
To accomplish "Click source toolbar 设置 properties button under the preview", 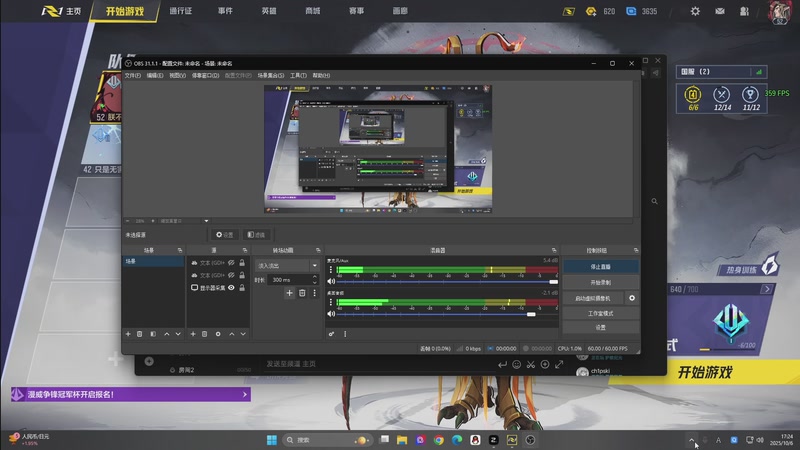I will click(225, 235).
